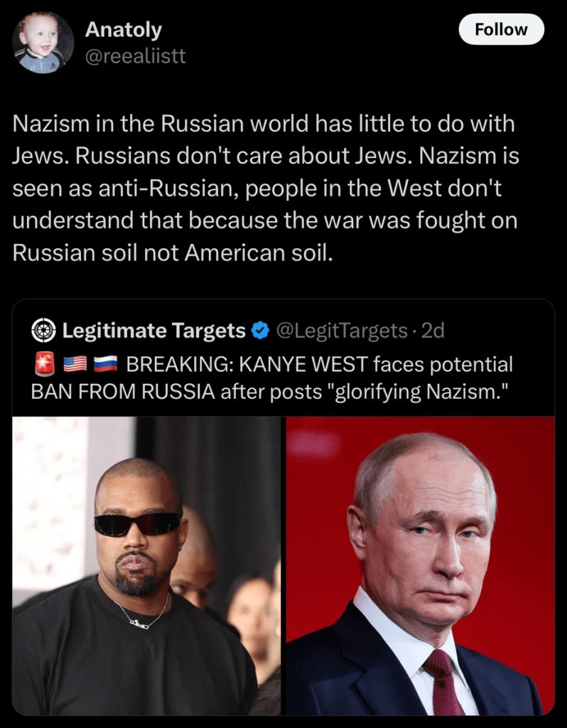Viewport: 567px width, 728px height.
Task: Click the "Russian soil not American soil." line
Action: (x=173, y=252)
